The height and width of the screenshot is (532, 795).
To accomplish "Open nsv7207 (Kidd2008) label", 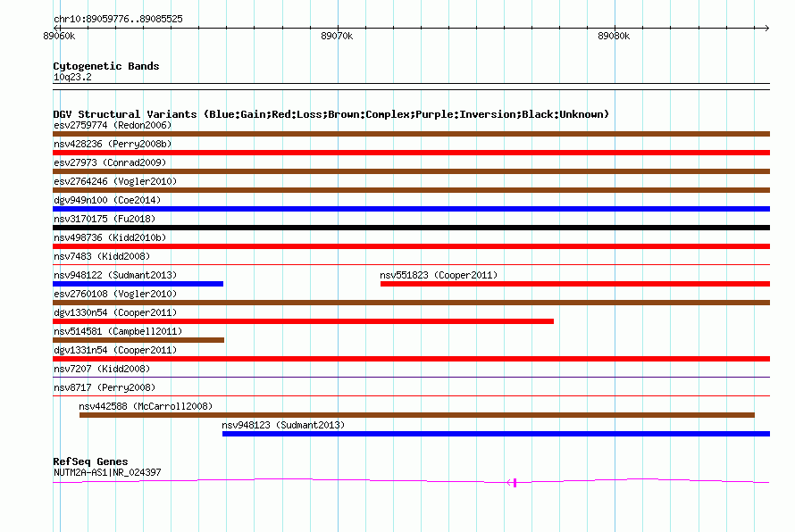I will (x=102, y=369).
